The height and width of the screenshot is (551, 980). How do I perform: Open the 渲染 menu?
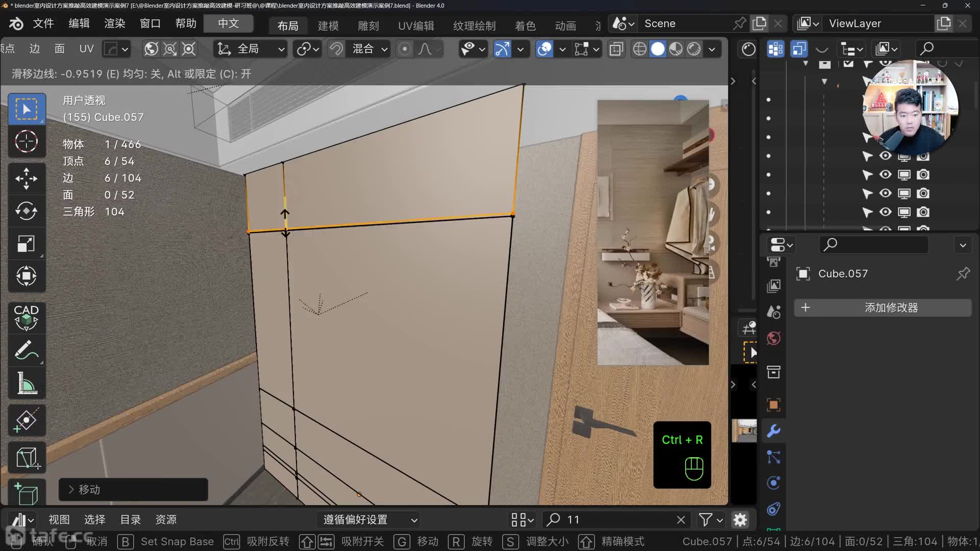click(x=114, y=23)
